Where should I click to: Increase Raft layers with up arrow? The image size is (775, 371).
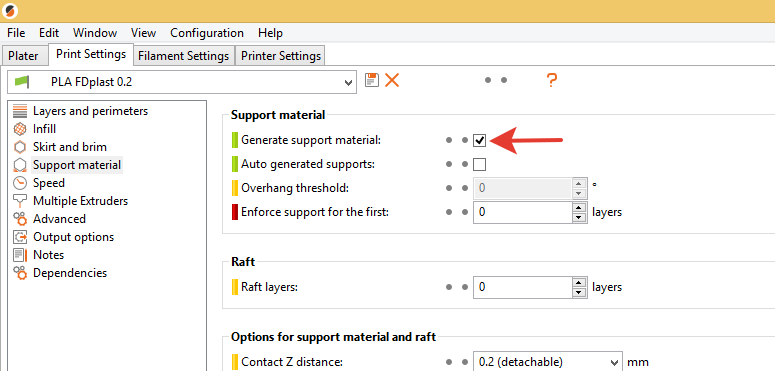pos(579,282)
